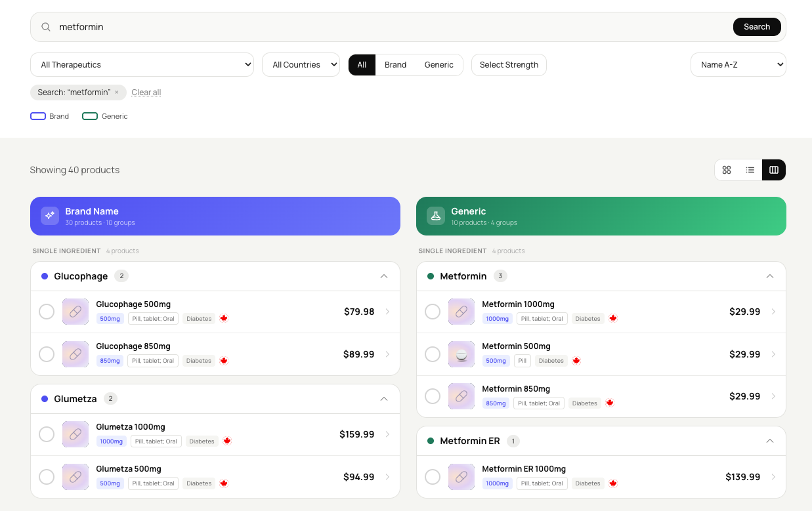Select Metformin 850mg radio circle

433,396
